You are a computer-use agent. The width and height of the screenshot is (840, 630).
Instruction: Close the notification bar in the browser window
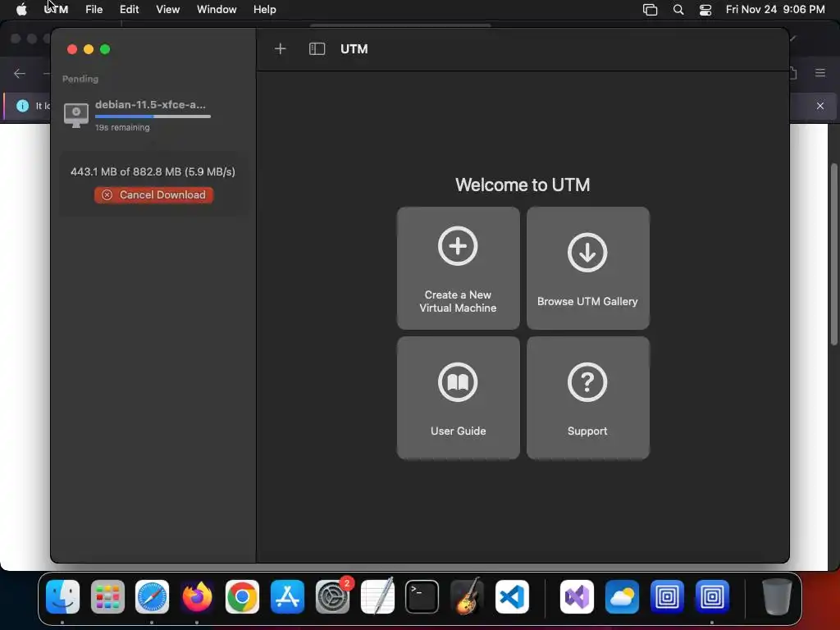coord(820,106)
